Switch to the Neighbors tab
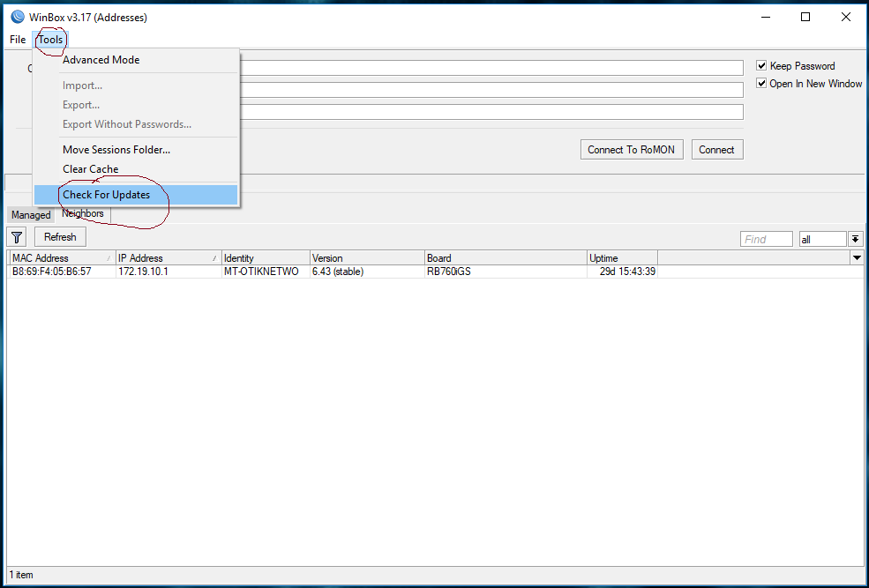Viewport: 869px width, 588px height. pyautogui.click(x=83, y=213)
